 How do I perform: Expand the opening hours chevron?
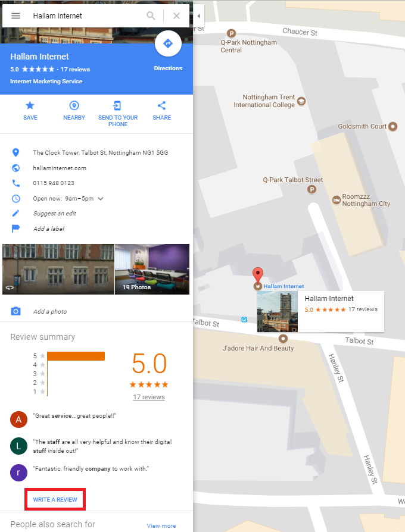(101, 199)
